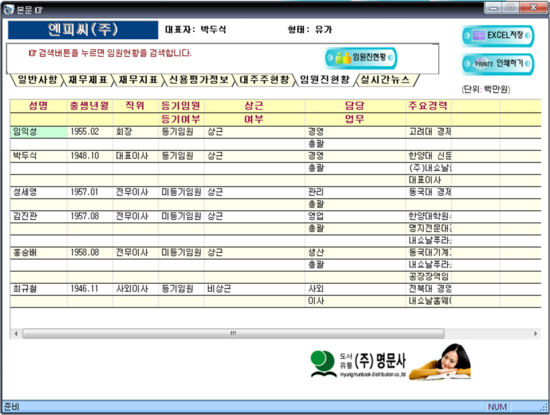Click birth date cell 1957.08
Image resolution: width=550 pixels, height=415 pixels.
click(x=90, y=216)
